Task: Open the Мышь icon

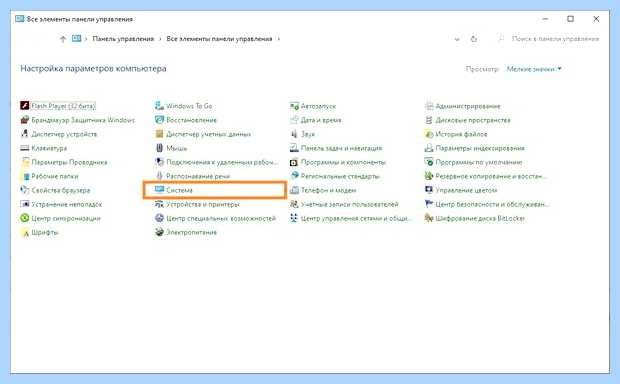Action: [159, 148]
